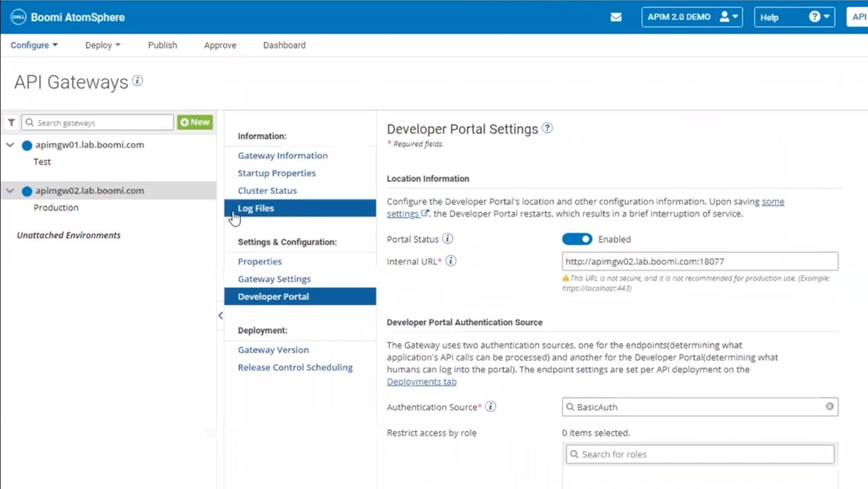Go to the Publish tab
Screen dimensions: 868x489
pyautogui.click(x=162, y=45)
